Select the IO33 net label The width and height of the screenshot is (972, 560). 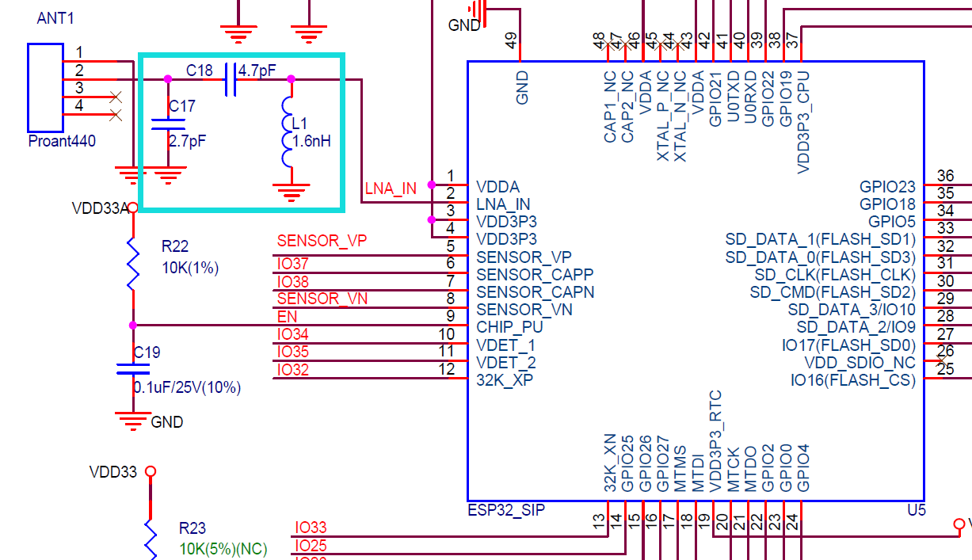pos(311,528)
